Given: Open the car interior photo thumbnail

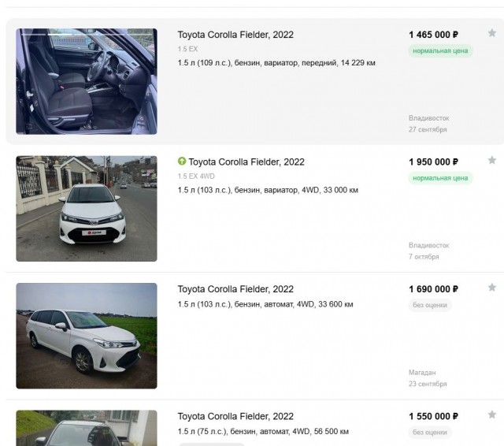Looking at the screenshot, I should click(x=87, y=81).
